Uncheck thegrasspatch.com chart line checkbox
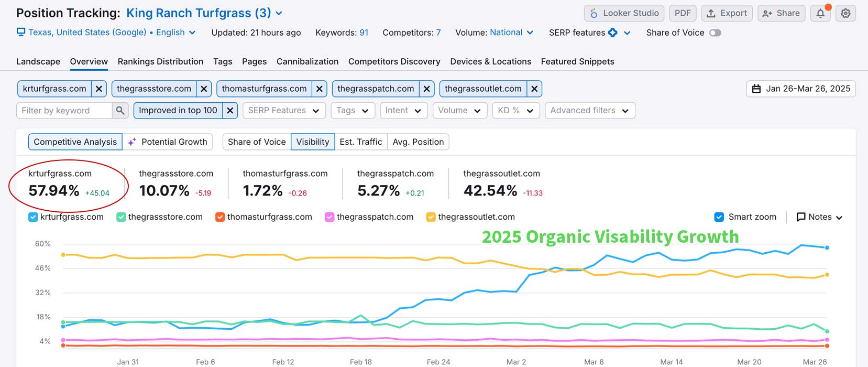The height and width of the screenshot is (367, 868). click(329, 217)
